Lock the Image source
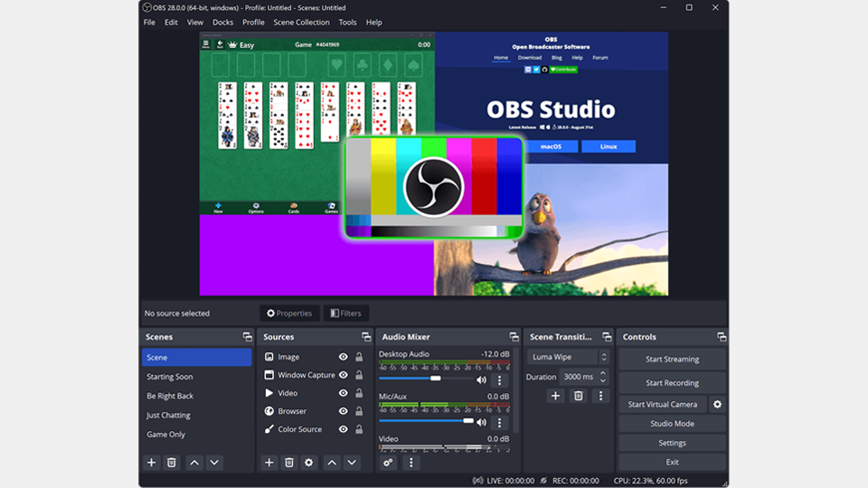The width and height of the screenshot is (868, 488). pos(359,357)
